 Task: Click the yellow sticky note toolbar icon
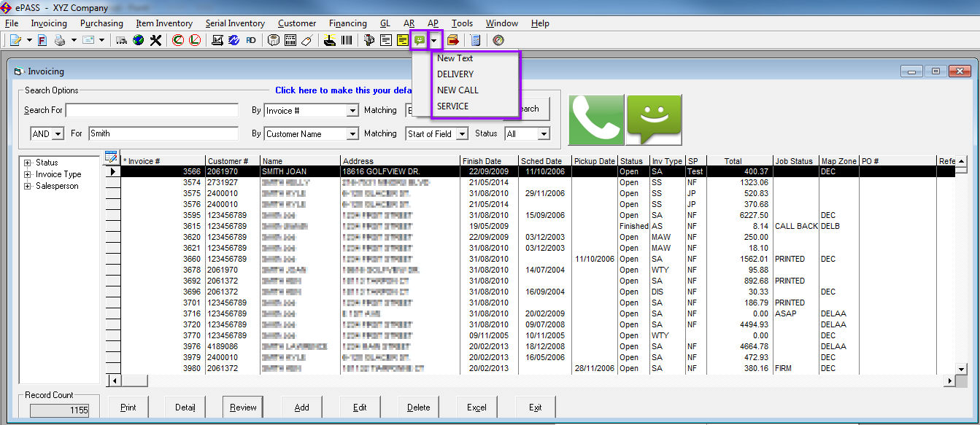(x=403, y=40)
